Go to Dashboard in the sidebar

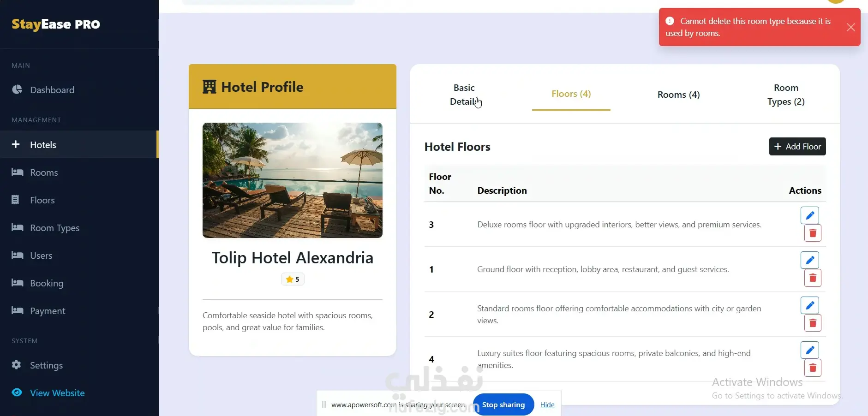[79, 90]
